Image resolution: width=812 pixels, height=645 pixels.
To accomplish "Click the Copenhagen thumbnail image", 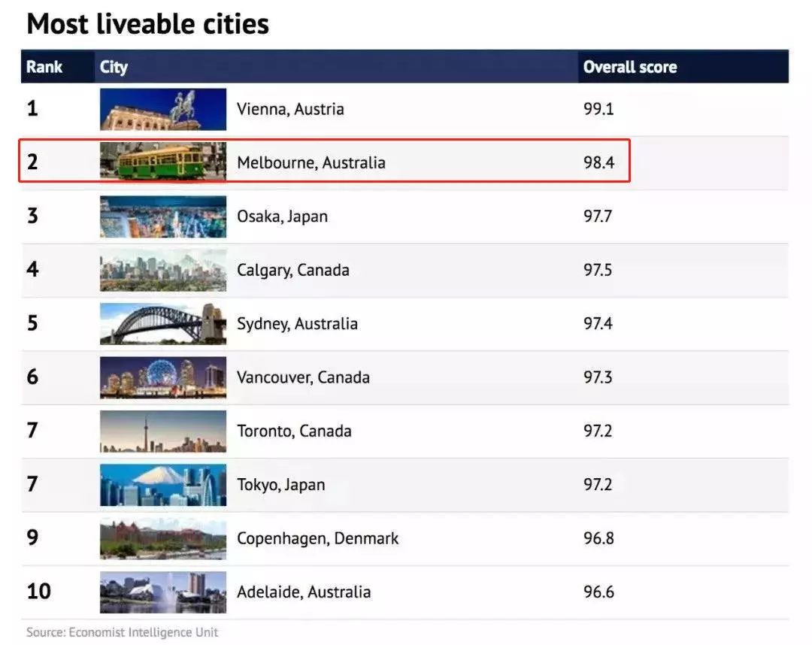I will tap(162, 538).
